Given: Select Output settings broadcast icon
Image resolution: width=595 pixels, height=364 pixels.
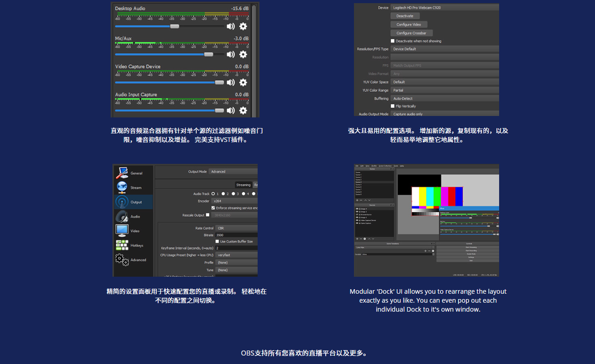Looking at the screenshot, I should point(122,202).
